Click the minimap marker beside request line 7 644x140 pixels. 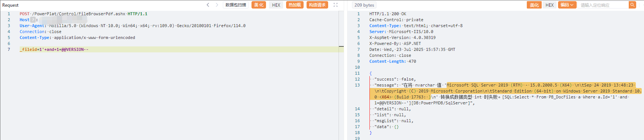341,47
